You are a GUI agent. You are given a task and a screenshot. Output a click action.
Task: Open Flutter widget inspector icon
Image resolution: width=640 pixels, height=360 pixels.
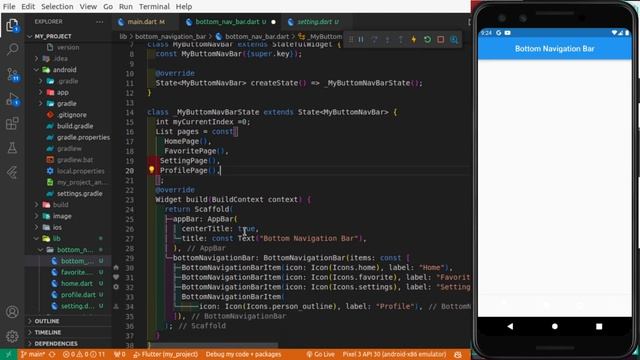pyautogui.click(x=454, y=40)
